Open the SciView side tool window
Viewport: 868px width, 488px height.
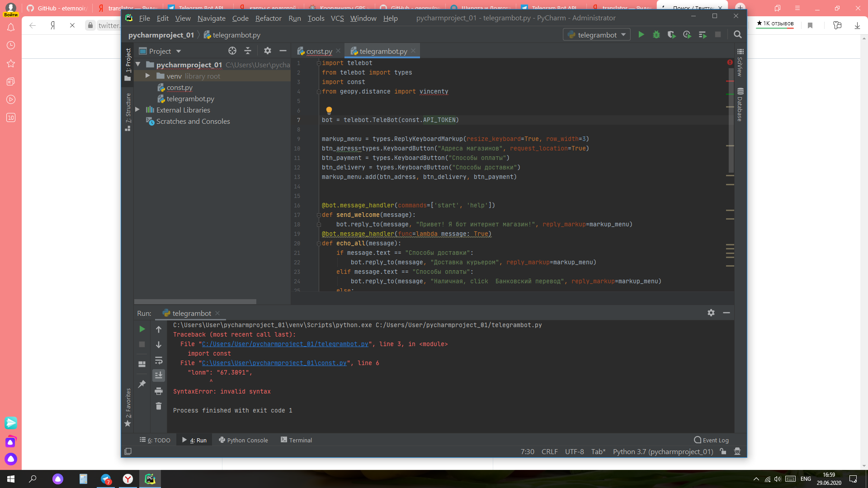coord(740,62)
